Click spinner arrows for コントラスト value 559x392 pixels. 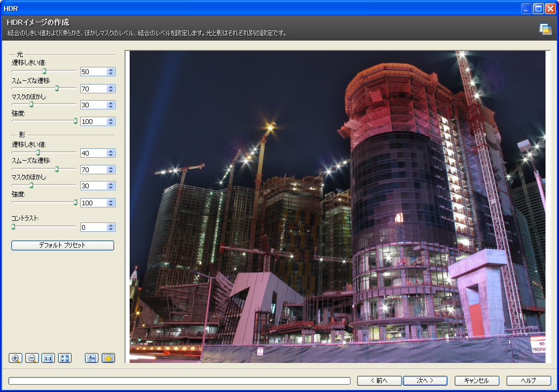tap(110, 227)
